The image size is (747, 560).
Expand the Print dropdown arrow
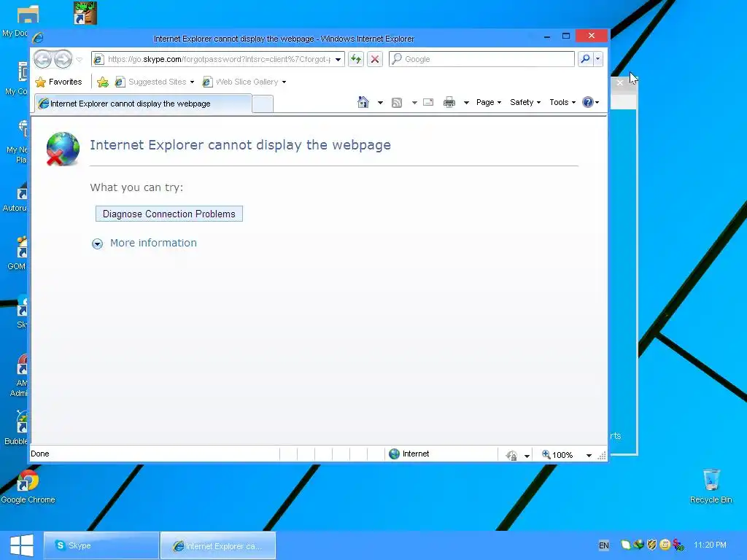coord(466,102)
